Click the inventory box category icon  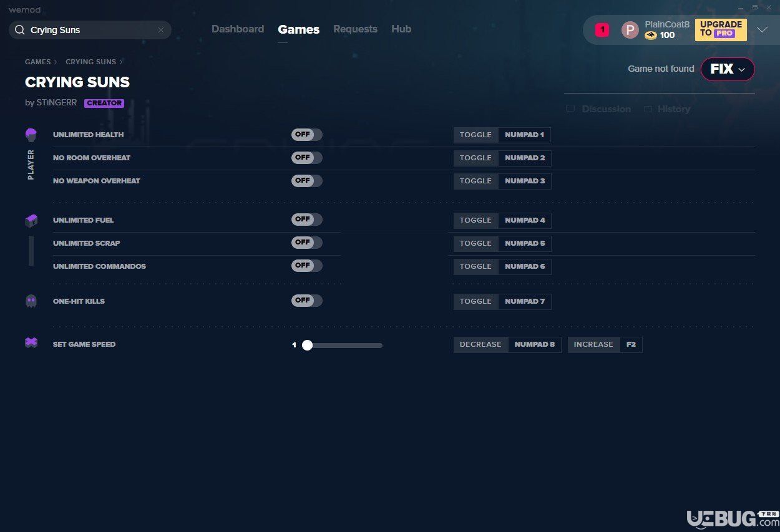[31, 220]
